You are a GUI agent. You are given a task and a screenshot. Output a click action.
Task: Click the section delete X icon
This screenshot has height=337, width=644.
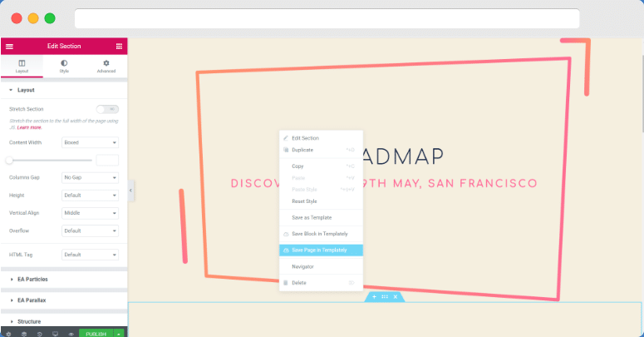point(396,297)
